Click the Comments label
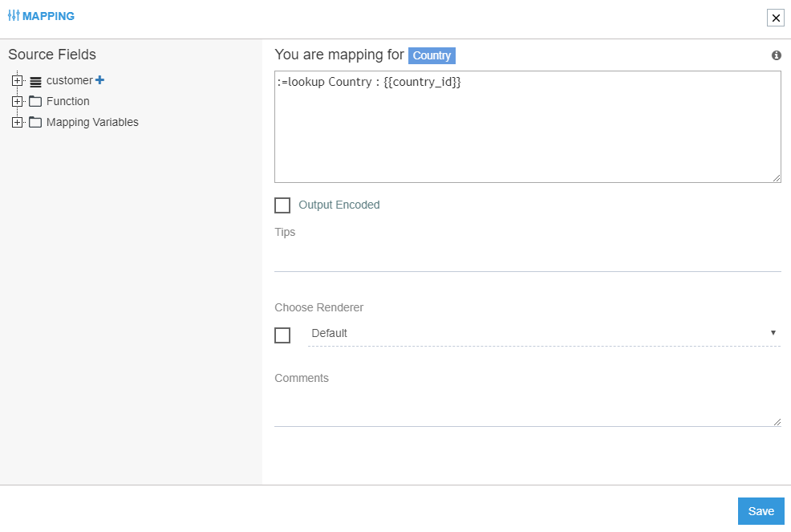This screenshot has height=532, width=791. (x=302, y=378)
